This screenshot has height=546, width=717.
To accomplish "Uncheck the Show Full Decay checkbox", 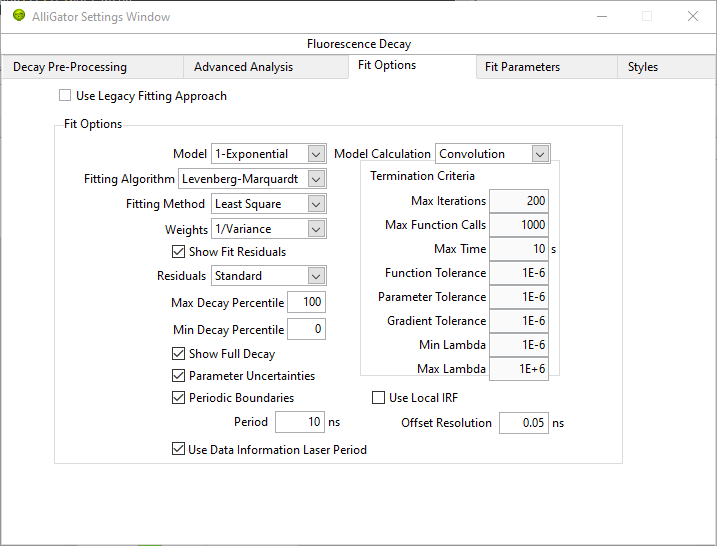I will (178, 353).
